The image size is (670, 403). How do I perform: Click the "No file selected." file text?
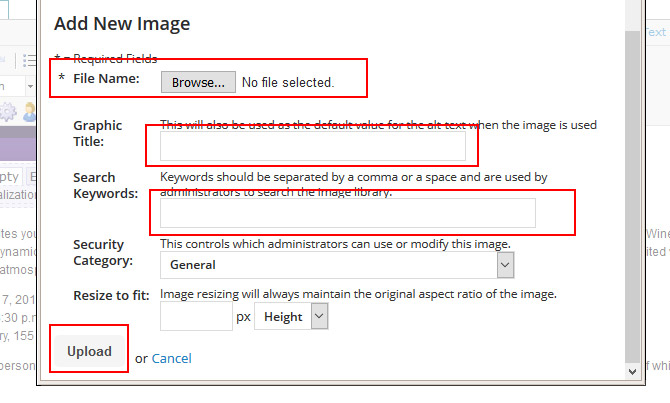tap(288, 82)
